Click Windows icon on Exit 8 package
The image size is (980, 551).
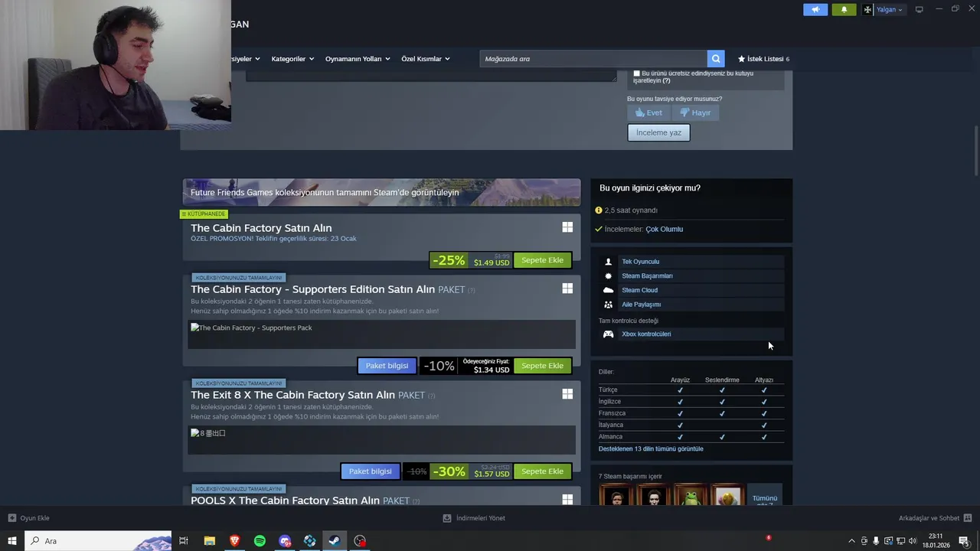(567, 393)
